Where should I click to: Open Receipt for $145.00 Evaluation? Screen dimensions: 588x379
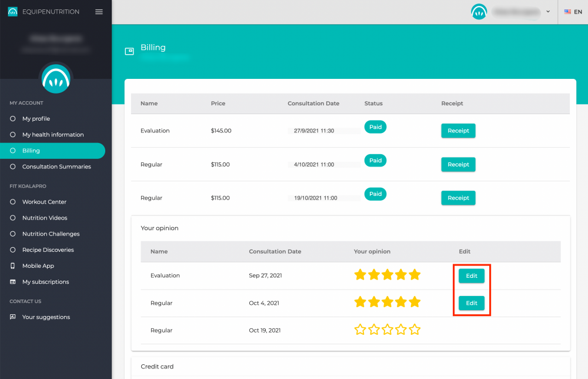(x=458, y=131)
